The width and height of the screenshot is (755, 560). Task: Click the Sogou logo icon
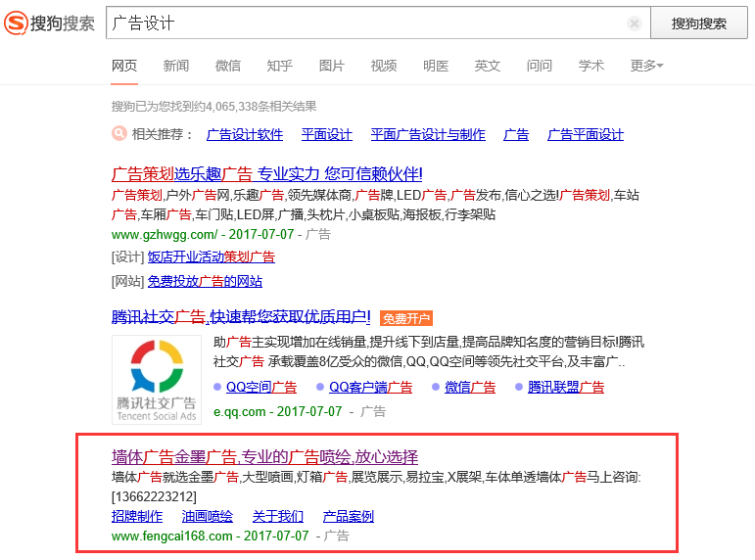click(16, 23)
